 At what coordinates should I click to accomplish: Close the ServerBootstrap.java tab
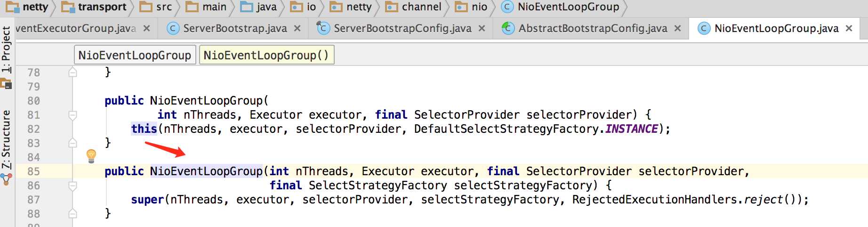point(297,28)
